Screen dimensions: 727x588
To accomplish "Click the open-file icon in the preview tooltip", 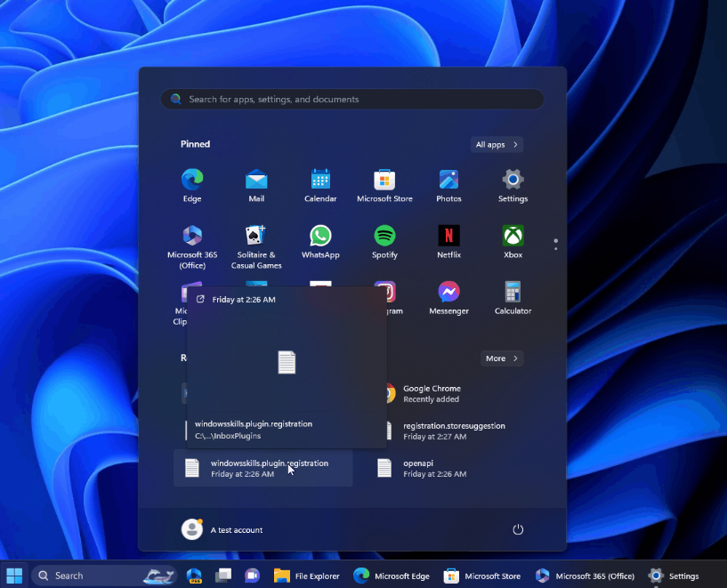I will (200, 299).
